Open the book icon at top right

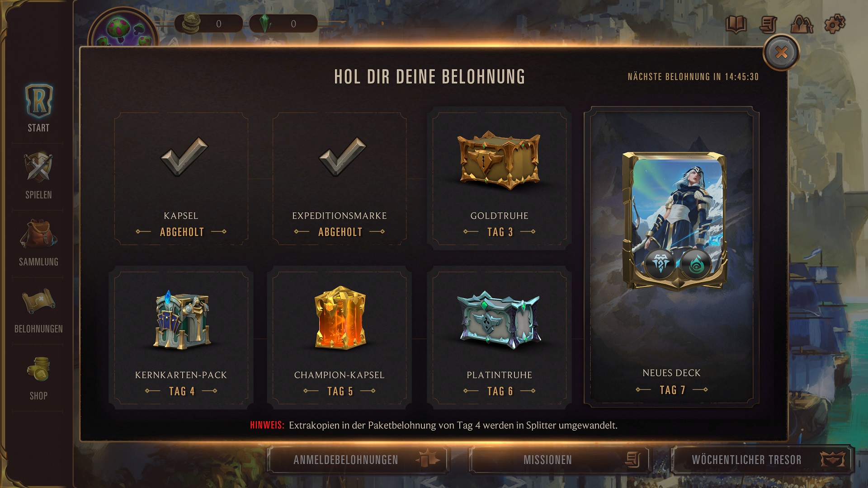[x=736, y=24]
